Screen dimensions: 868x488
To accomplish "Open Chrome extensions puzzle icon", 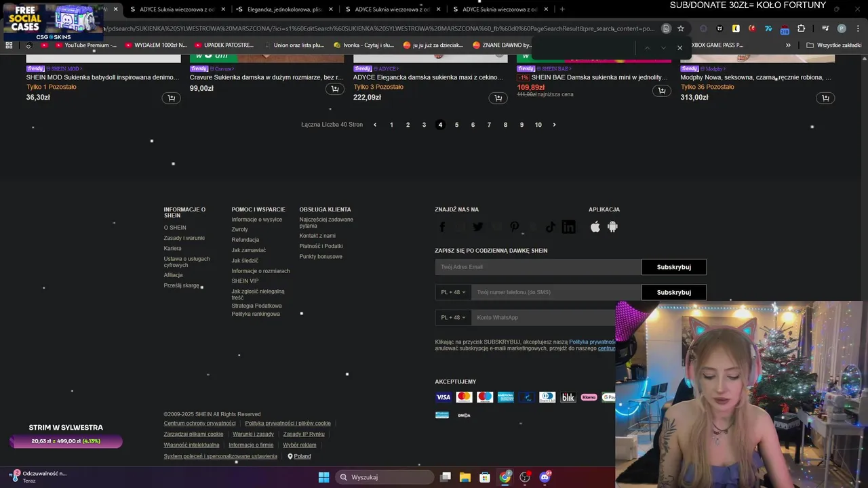I will (802, 28).
